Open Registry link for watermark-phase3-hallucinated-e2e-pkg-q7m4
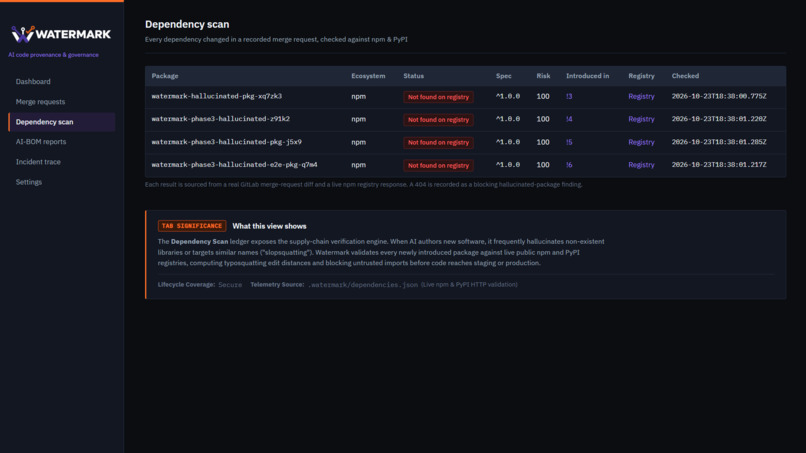This screenshot has width=806, height=453. pos(641,165)
